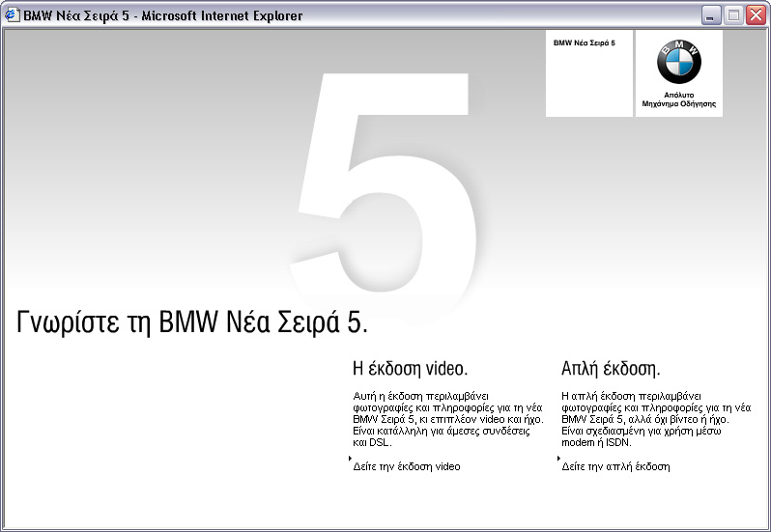The image size is (771, 532).
Task: Maximize the Internet Explorer window
Action: [x=733, y=15]
